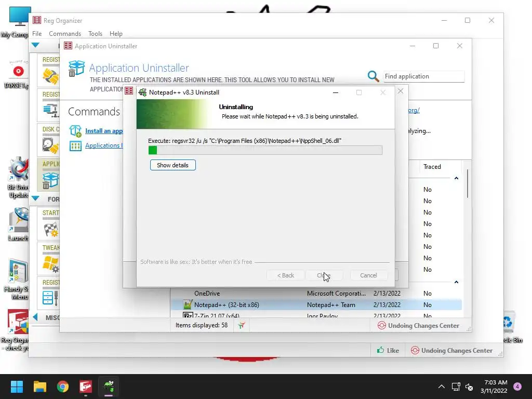
Task: Open the Applications link under Commands
Action: [x=104, y=145]
